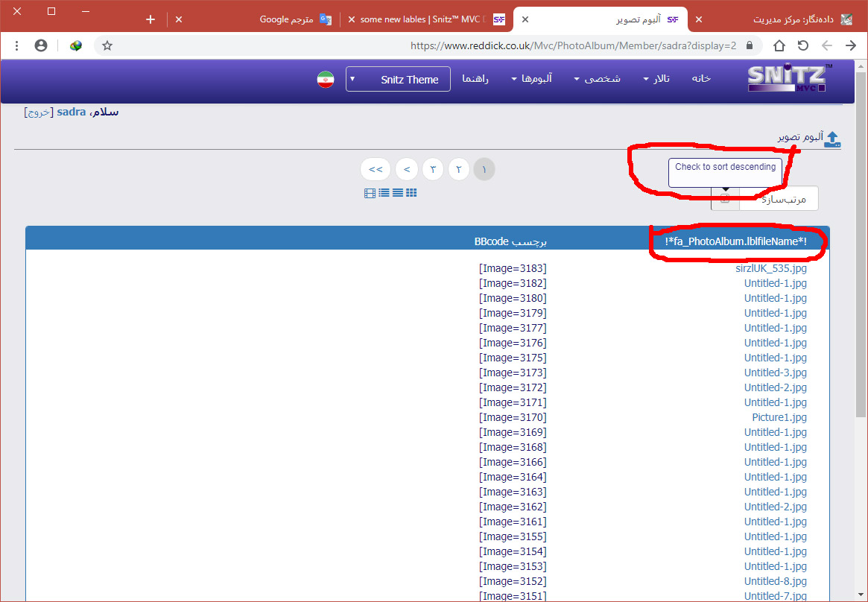Check the sort descending checkbox
Viewport: 868px width, 602px height.
[x=725, y=199]
